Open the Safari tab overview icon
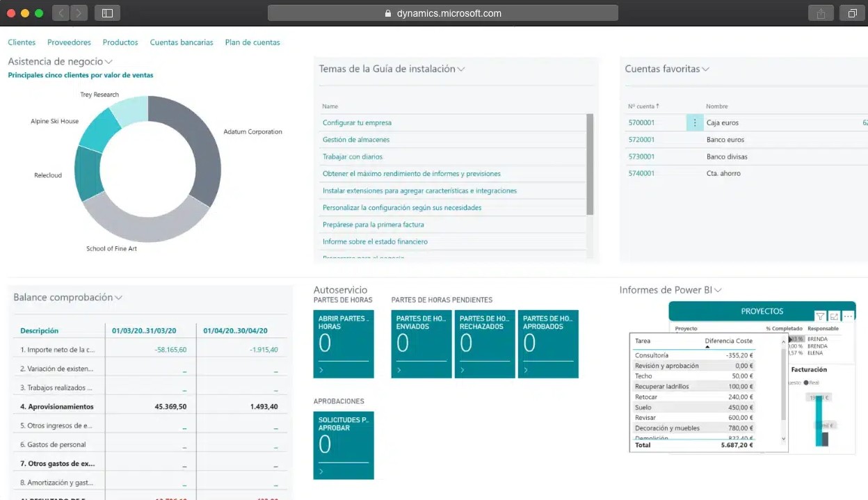This screenshot has width=868, height=500. click(x=852, y=13)
